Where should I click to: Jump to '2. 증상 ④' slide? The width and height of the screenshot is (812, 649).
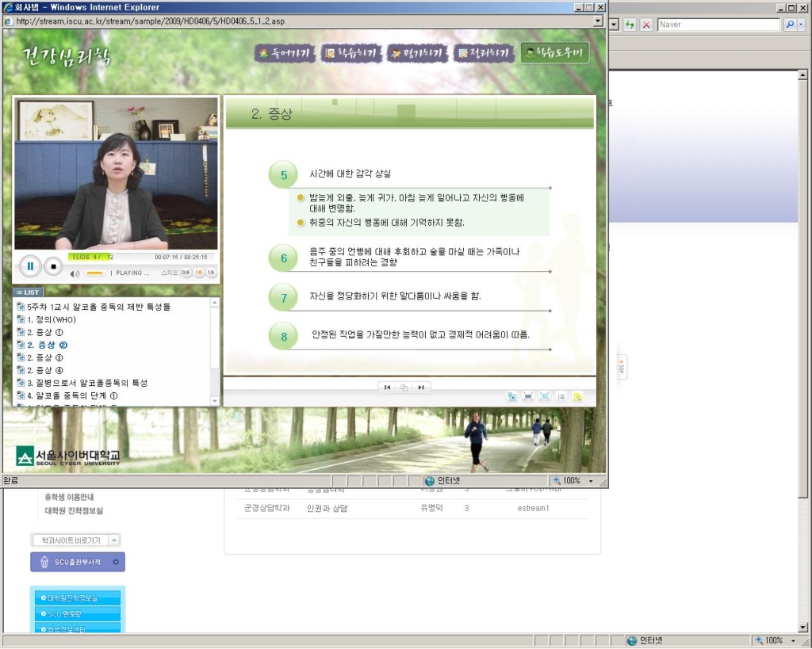click(45, 370)
